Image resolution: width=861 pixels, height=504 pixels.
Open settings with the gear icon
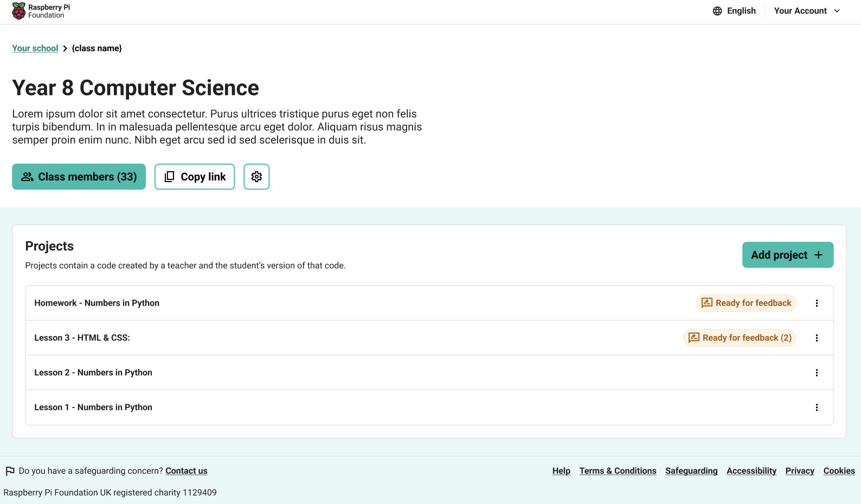pos(256,177)
